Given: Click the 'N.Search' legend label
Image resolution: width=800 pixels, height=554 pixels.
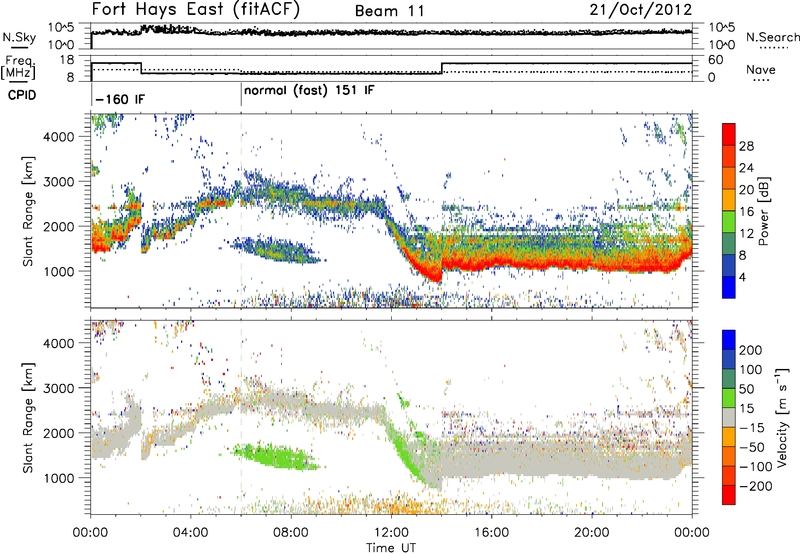Looking at the screenshot, I should [x=772, y=37].
